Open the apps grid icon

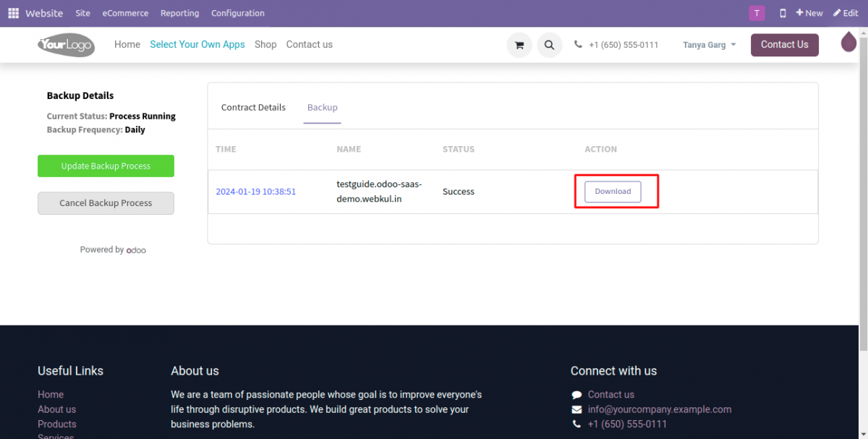[x=13, y=12]
